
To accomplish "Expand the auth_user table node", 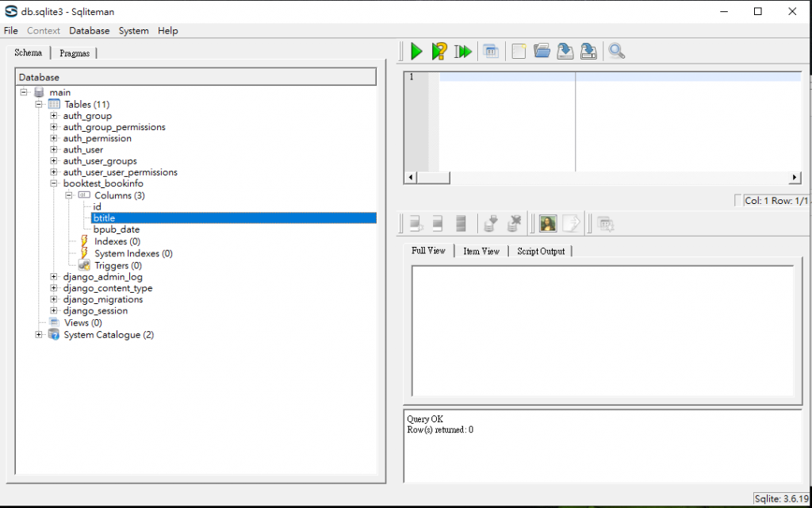I will [x=53, y=150].
